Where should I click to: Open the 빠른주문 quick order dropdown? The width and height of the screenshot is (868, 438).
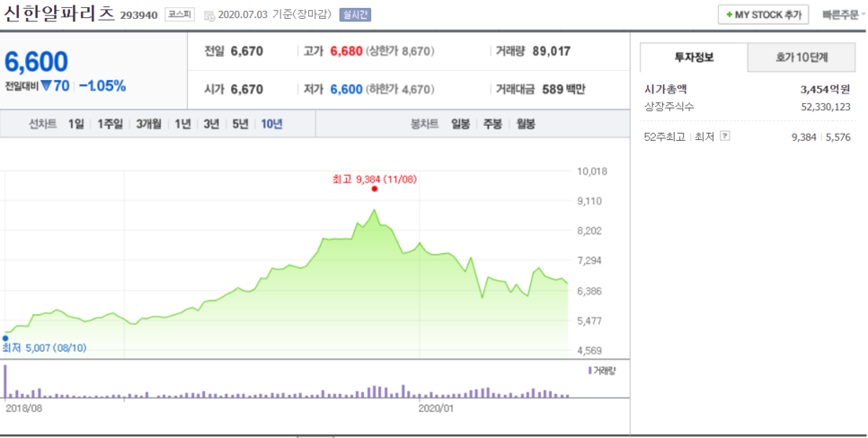[844, 15]
